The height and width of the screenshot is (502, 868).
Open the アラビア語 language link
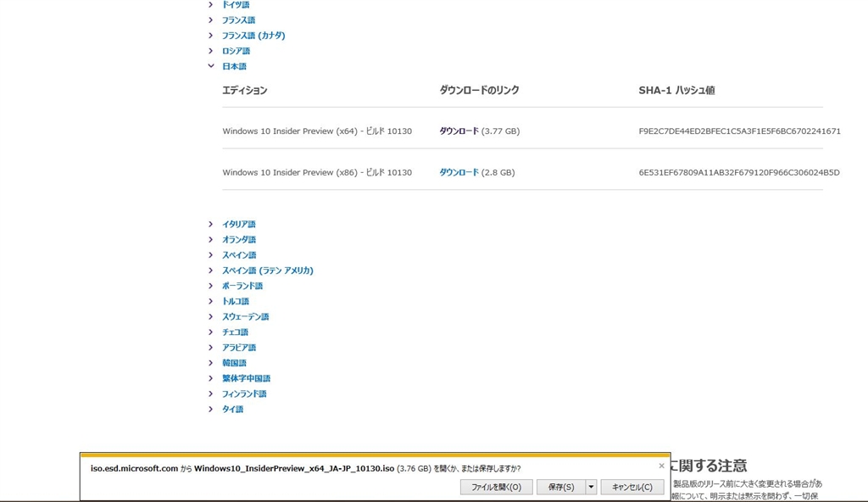(239, 348)
